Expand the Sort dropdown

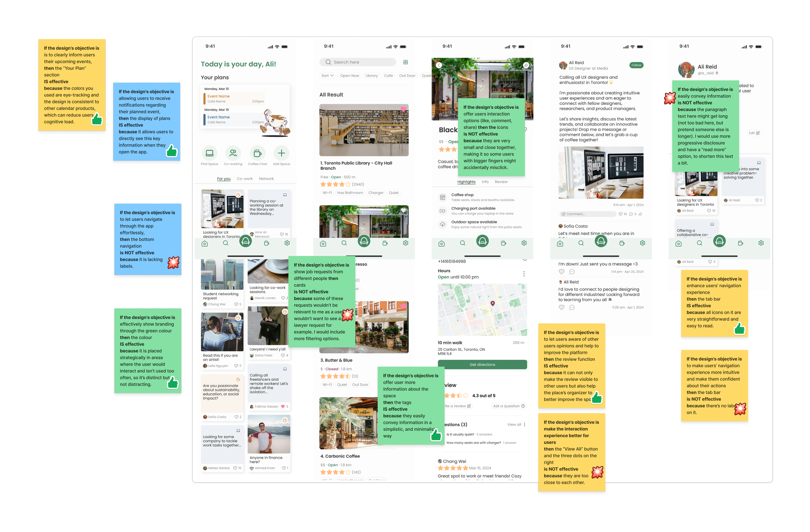328,75
